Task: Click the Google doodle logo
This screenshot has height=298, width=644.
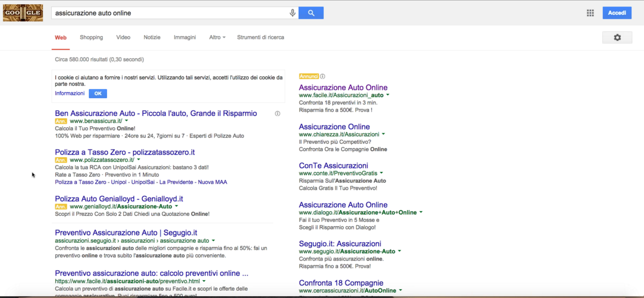Action: tap(23, 12)
